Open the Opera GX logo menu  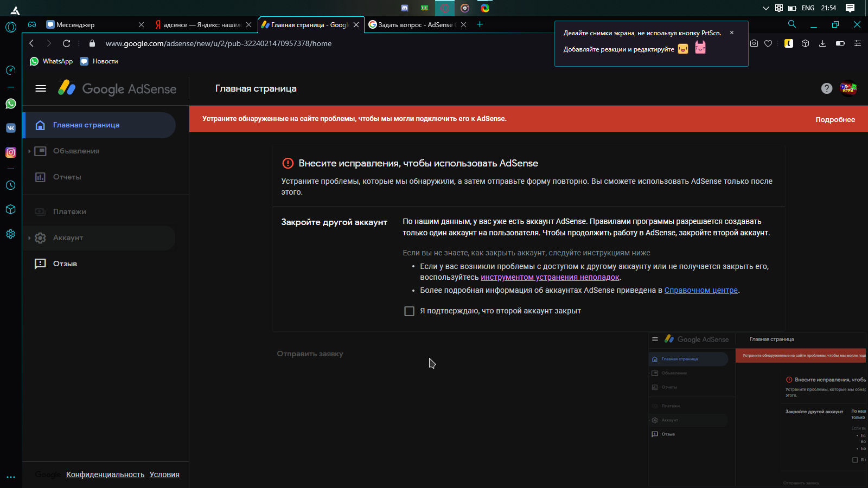click(x=11, y=27)
